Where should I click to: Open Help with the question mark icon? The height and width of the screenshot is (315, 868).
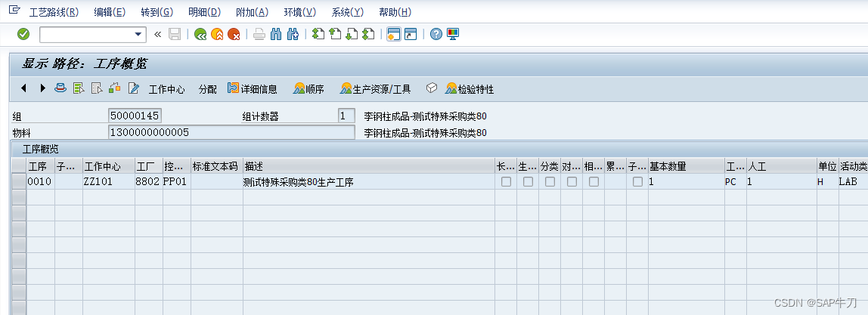coord(436,34)
